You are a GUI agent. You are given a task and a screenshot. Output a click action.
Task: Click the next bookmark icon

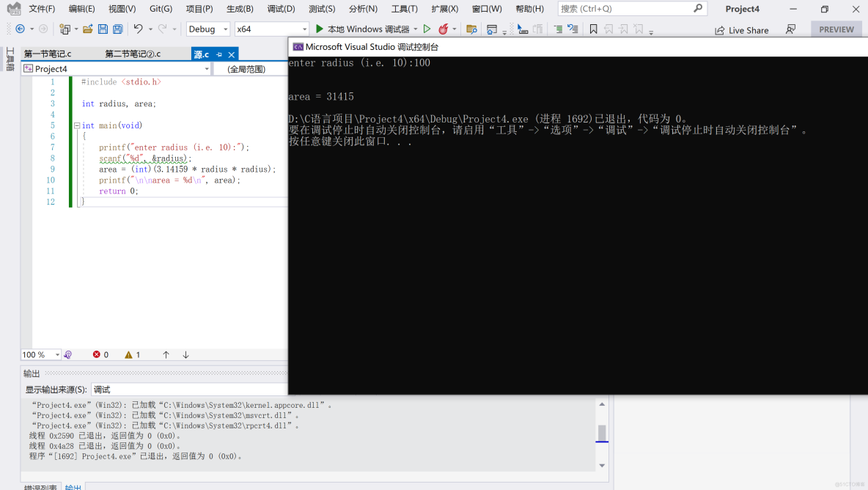tap(623, 29)
